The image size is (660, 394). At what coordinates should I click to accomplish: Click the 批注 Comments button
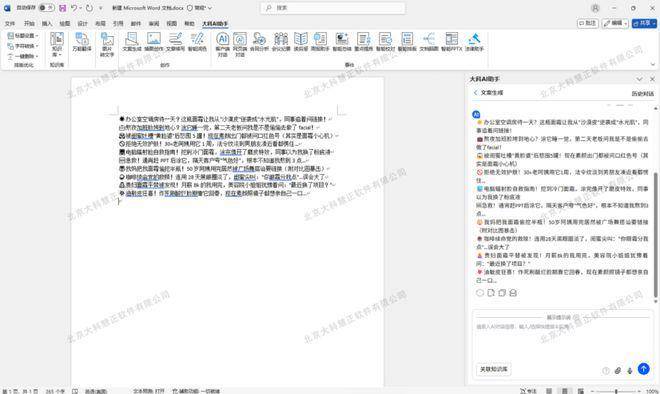click(588, 23)
